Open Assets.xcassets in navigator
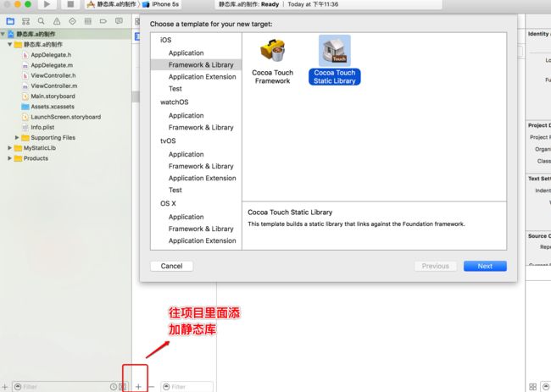The image size is (551, 392). coord(53,107)
